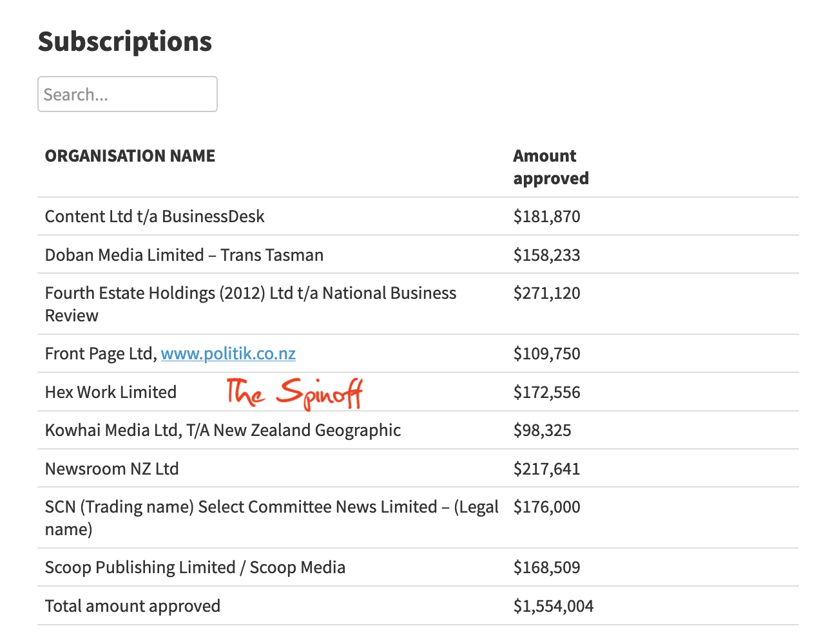Click Scoop Publishing Limited / Scoop Media
The image size is (839, 644).
point(195,567)
